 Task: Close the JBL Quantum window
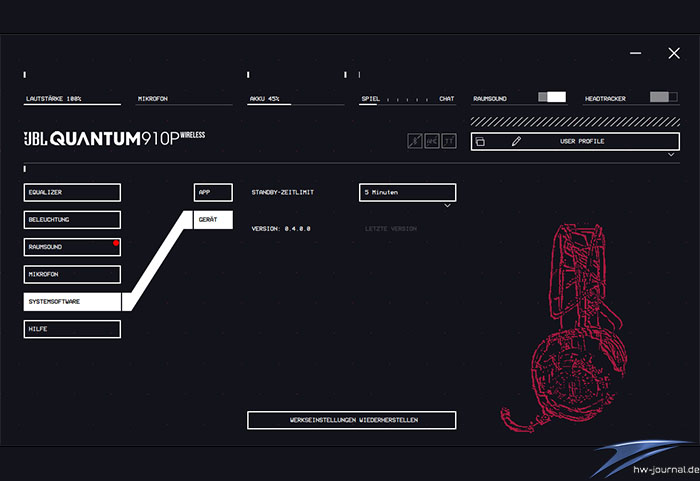(674, 53)
